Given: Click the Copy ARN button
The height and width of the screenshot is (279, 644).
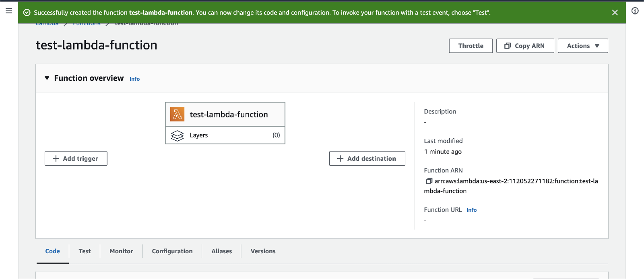Looking at the screenshot, I should pos(525,46).
